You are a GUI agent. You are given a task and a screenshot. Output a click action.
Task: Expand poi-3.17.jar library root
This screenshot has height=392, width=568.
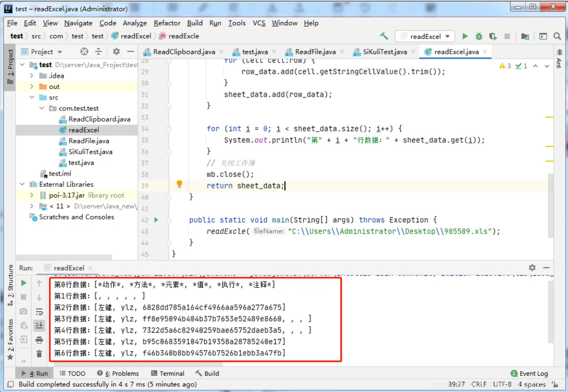pyautogui.click(x=31, y=195)
